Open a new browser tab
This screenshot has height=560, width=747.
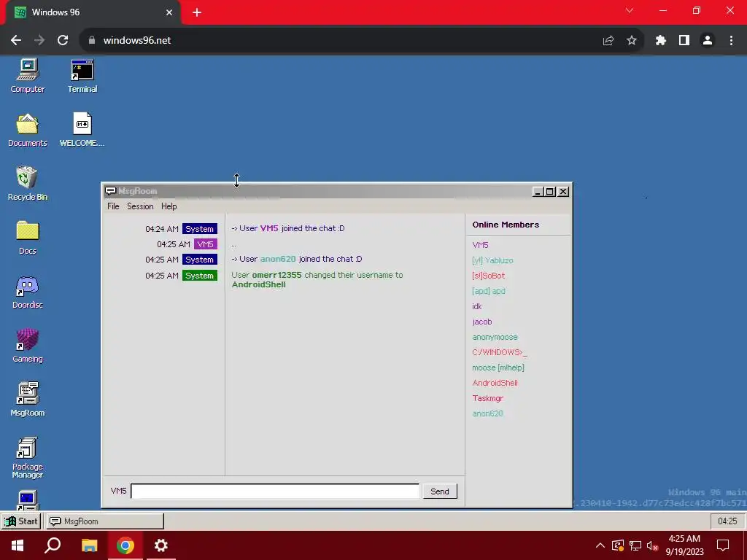click(197, 12)
